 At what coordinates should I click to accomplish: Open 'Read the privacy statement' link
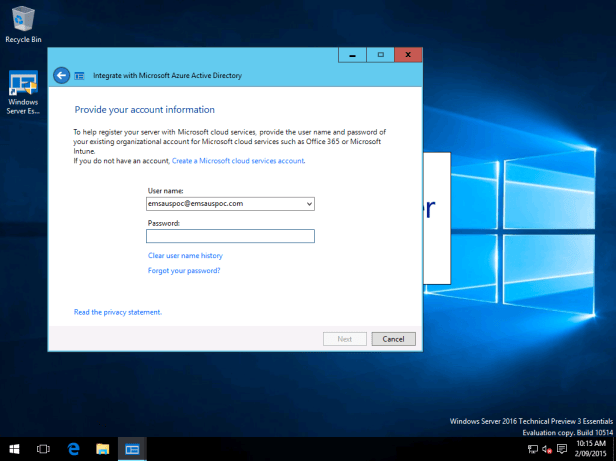118,312
